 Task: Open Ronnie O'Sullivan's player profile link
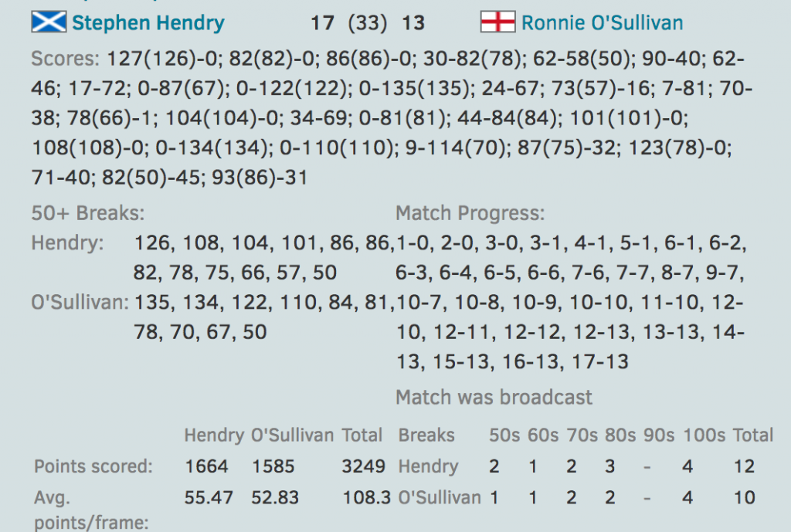point(603,23)
